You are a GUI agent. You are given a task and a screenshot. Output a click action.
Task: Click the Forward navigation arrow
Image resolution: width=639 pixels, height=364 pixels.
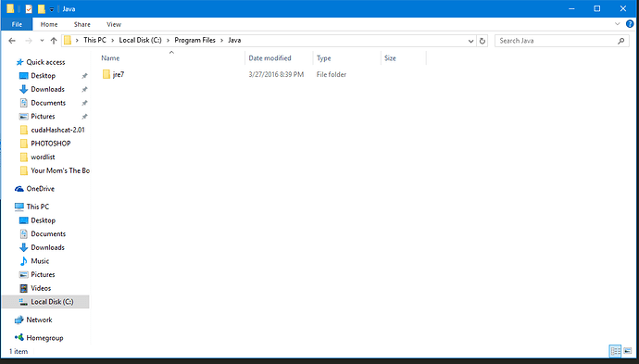click(29, 41)
